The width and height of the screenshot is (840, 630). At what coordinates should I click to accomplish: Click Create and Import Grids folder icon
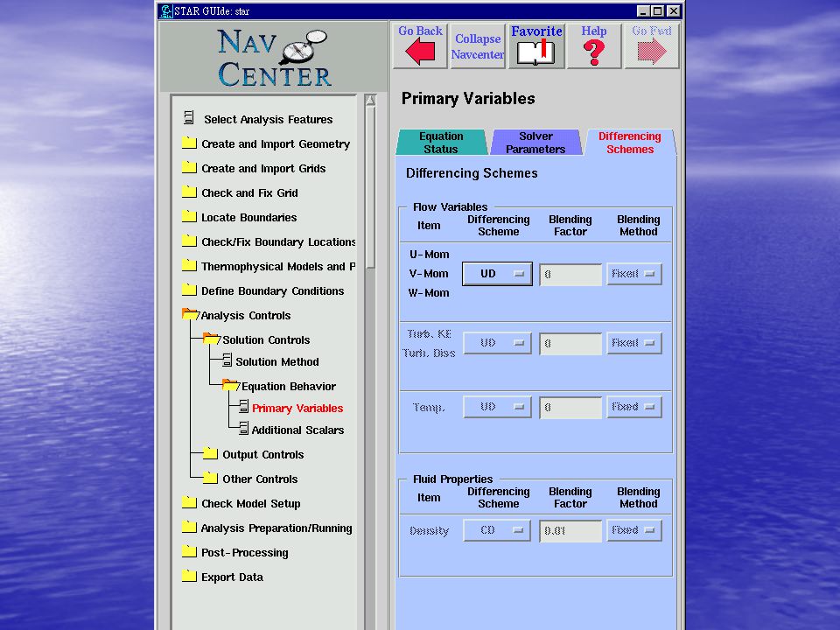[189, 168]
